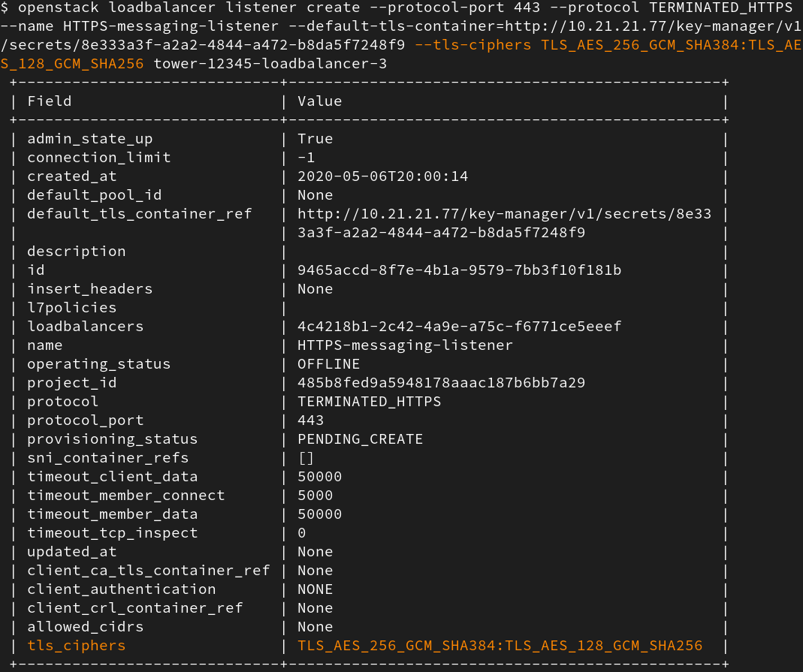Click the connection_limit value -1
This screenshot has width=803, height=672.
pyautogui.click(x=306, y=158)
